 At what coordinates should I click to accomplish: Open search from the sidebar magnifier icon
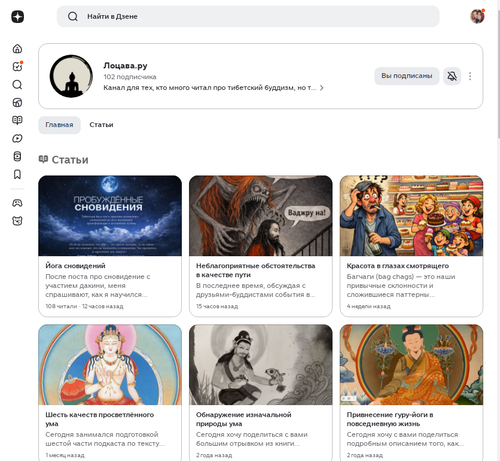[x=17, y=84]
